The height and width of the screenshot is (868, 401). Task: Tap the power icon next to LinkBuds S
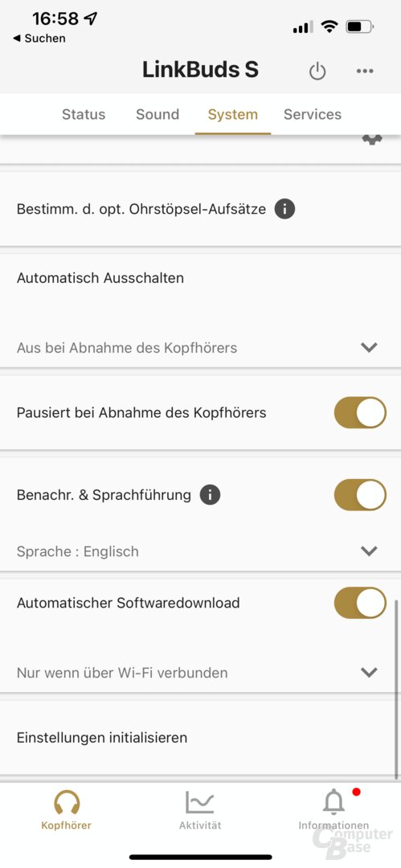click(317, 72)
